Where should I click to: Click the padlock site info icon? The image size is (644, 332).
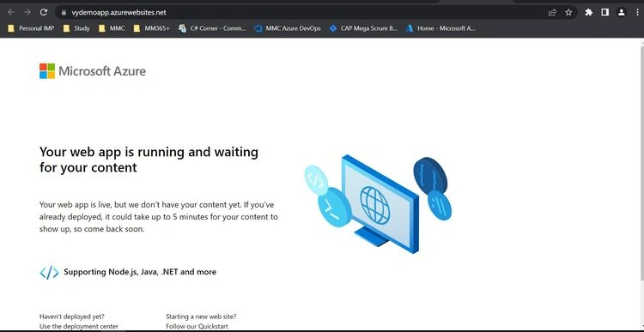pyautogui.click(x=64, y=12)
